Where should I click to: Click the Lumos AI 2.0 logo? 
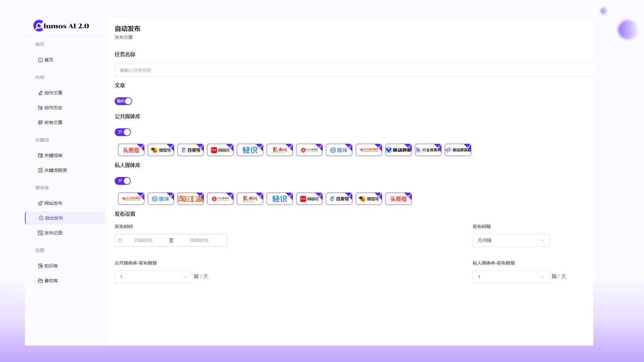[x=61, y=26]
